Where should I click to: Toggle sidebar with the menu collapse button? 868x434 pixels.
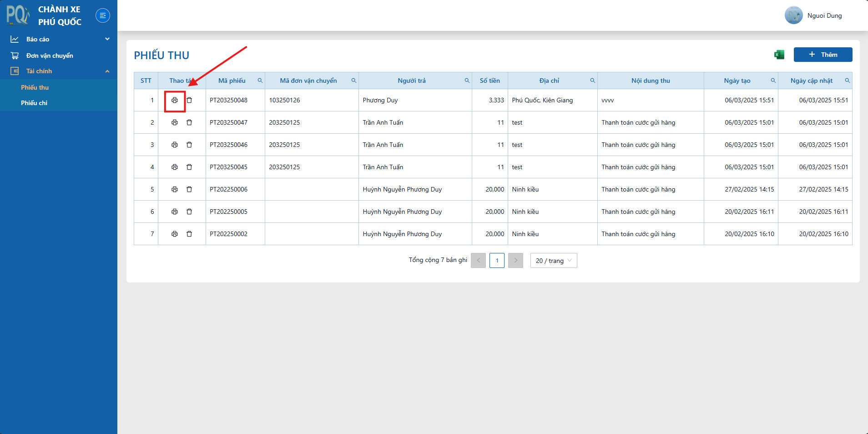pos(103,15)
